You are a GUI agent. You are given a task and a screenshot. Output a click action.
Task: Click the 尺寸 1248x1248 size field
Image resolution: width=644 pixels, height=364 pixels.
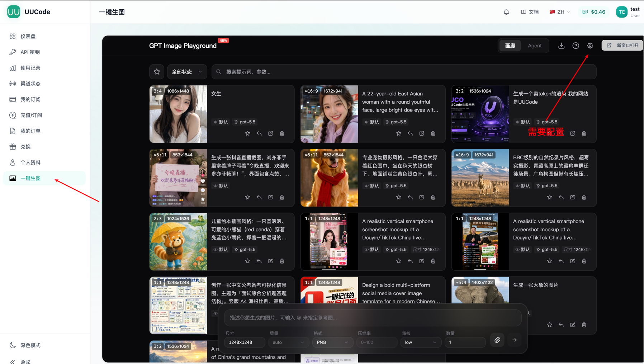point(245,342)
